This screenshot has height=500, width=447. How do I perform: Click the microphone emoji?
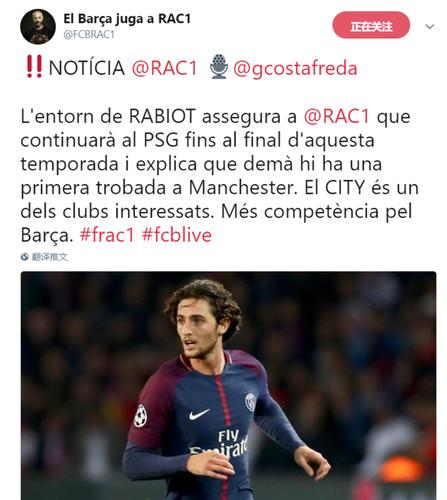pyautogui.click(x=219, y=67)
